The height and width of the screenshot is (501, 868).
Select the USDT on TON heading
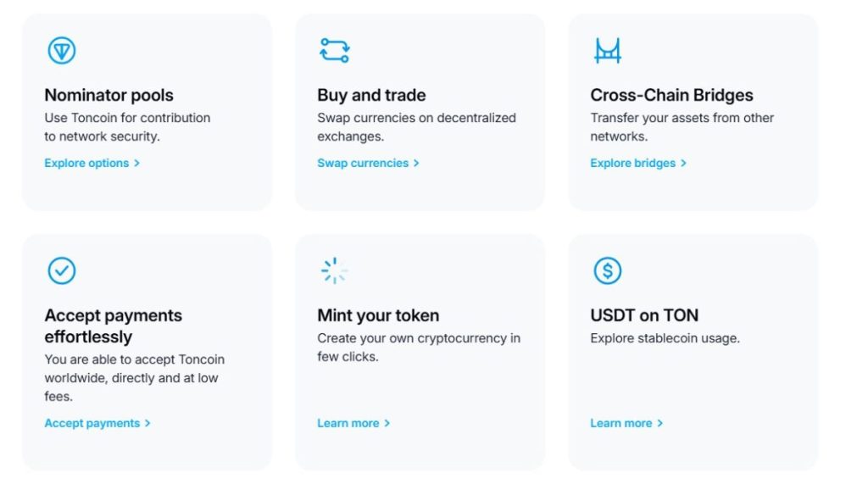click(643, 315)
